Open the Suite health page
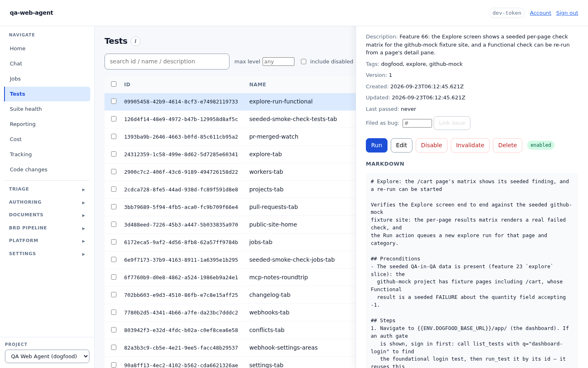 (x=47, y=109)
